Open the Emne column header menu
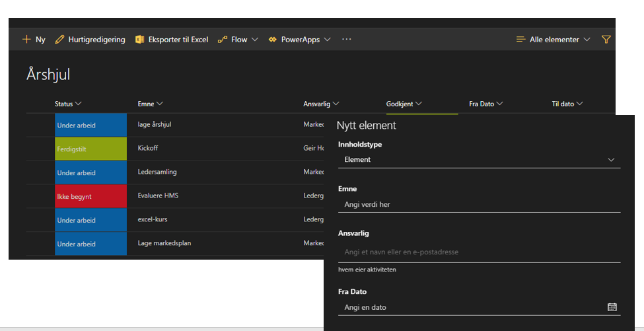The height and width of the screenshot is (331, 644). point(151,104)
